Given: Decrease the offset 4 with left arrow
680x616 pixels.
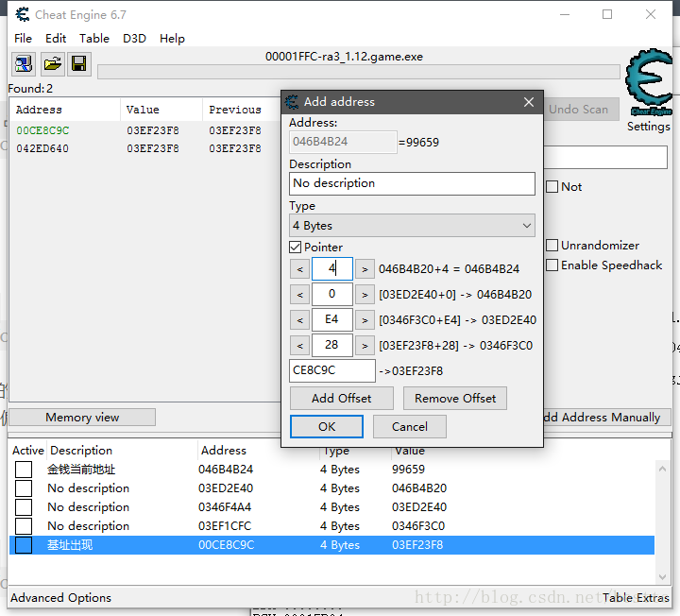Looking at the screenshot, I should [299, 269].
